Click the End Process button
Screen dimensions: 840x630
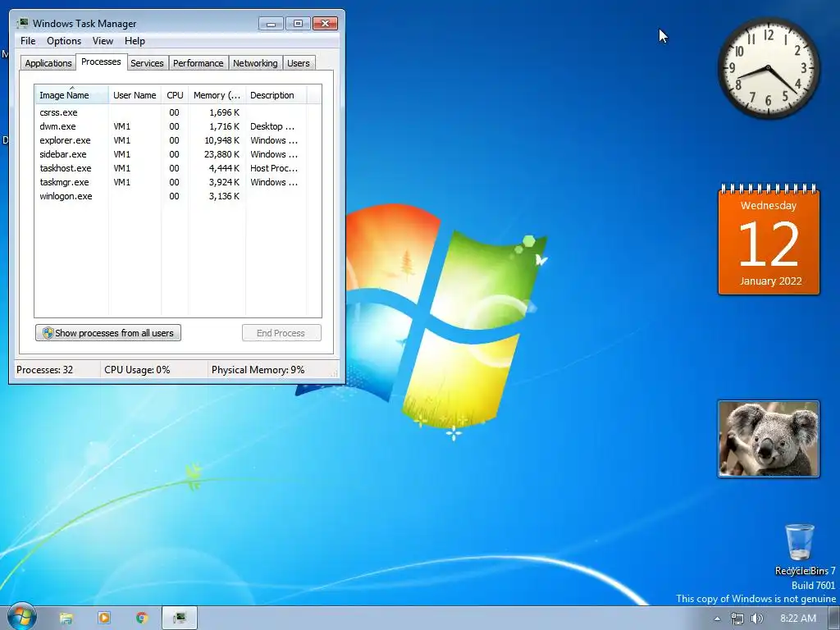[281, 333]
